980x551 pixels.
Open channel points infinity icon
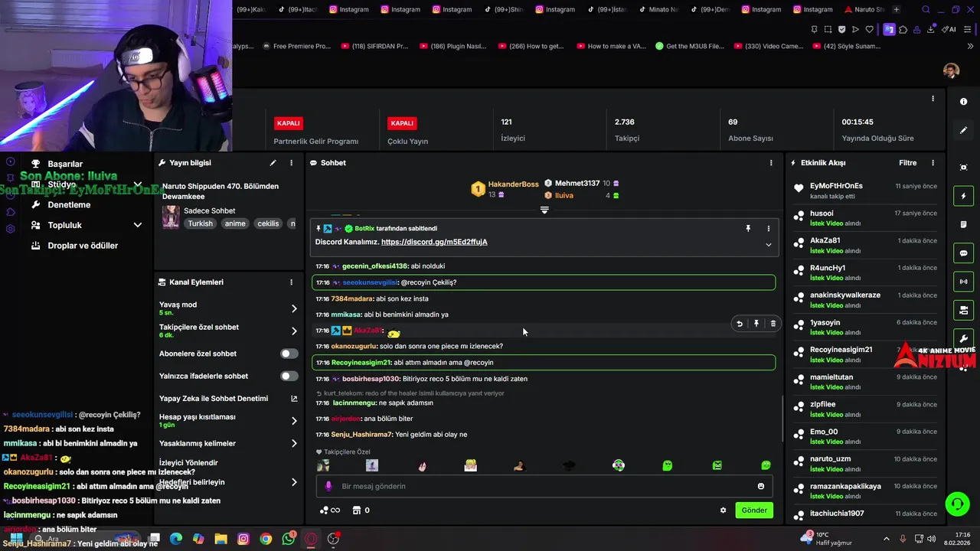(x=330, y=510)
